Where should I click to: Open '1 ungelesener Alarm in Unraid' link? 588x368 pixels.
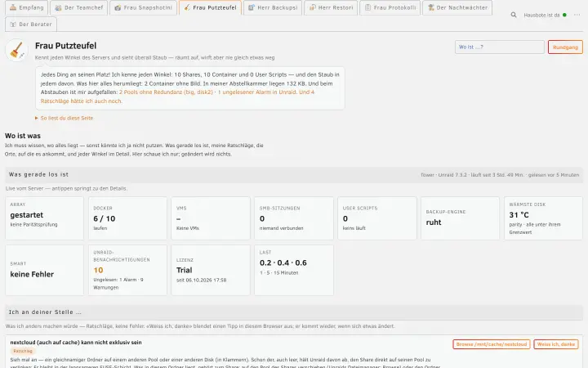click(x=257, y=92)
